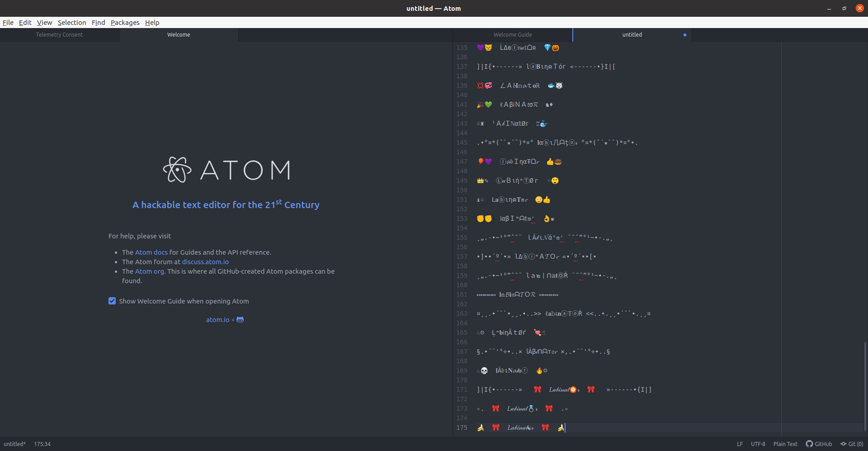
Task: Click line number 135 in gutter
Action: click(462, 47)
